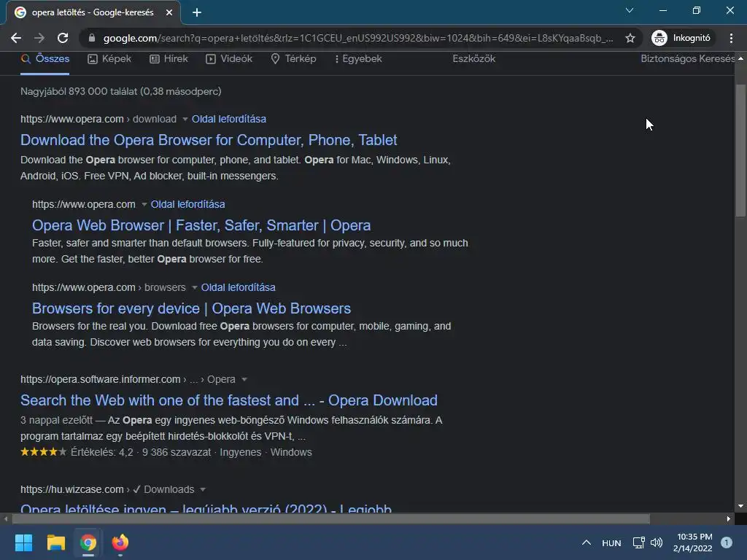Select the Összes search tab
The image size is (747, 560).
pyautogui.click(x=45, y=58)
